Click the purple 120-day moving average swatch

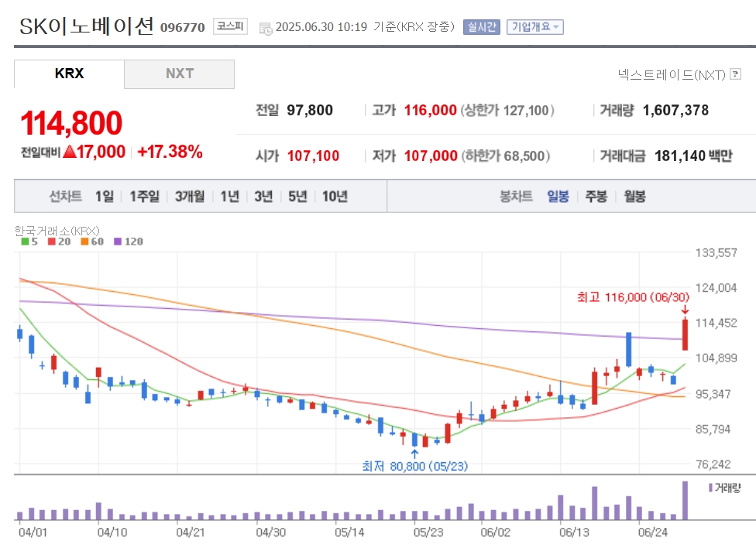pyautogui.click(x=118, y=242)
